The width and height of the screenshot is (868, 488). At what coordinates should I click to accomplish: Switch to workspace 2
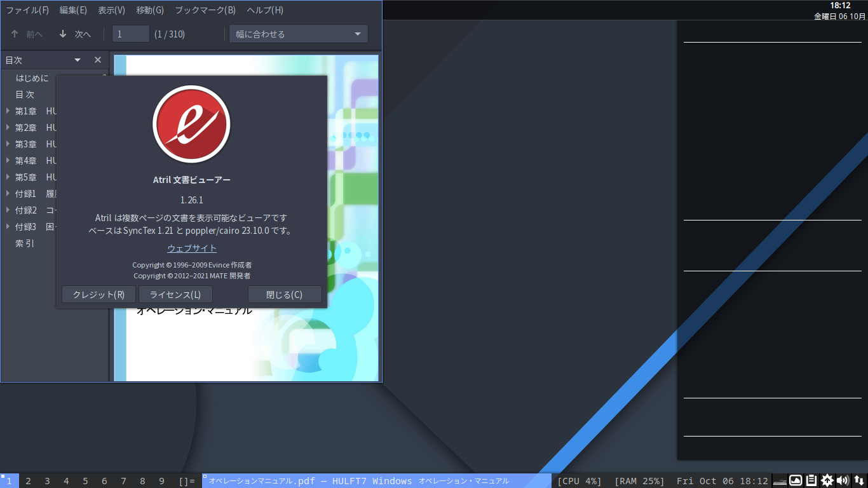pos(28,481)
